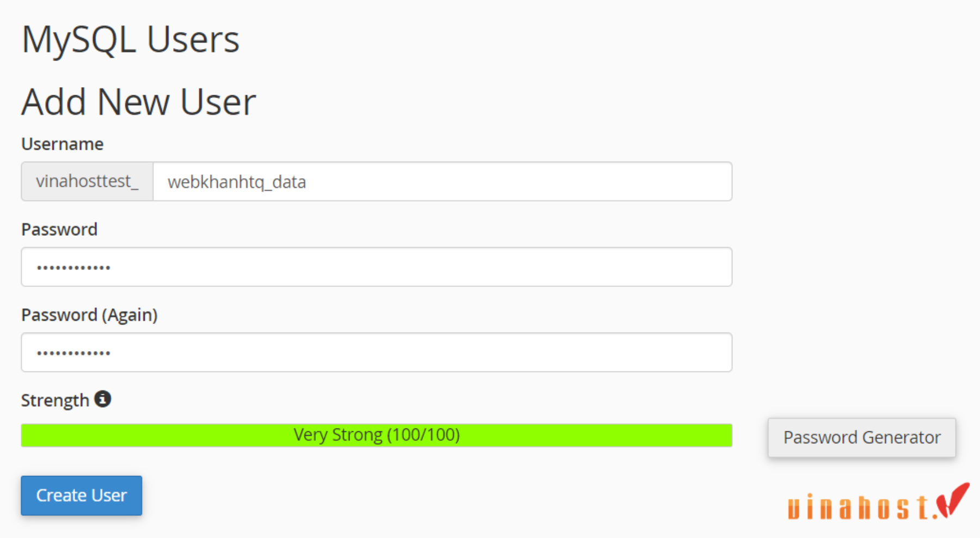The height and width of the screenshot is (538, 980).
Task: Click the Add New User heading
Action: pos(139,102)
